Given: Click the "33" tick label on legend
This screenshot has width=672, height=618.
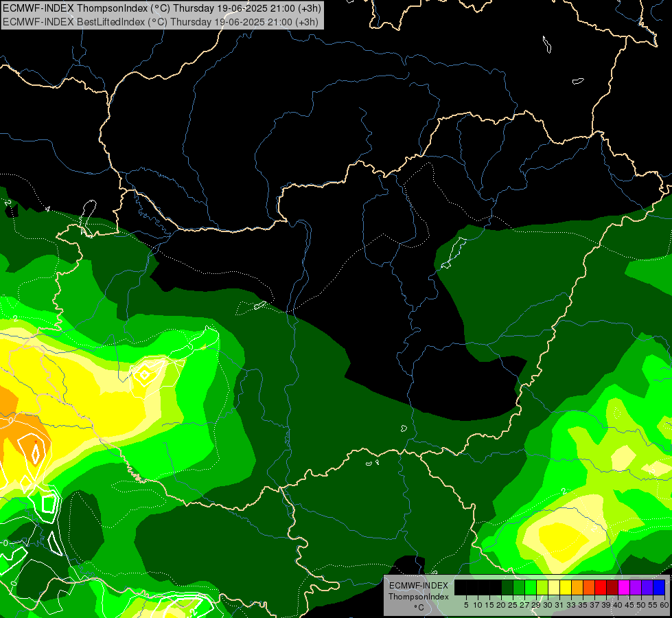Looking at the screenshot, I should coord(571,605).
